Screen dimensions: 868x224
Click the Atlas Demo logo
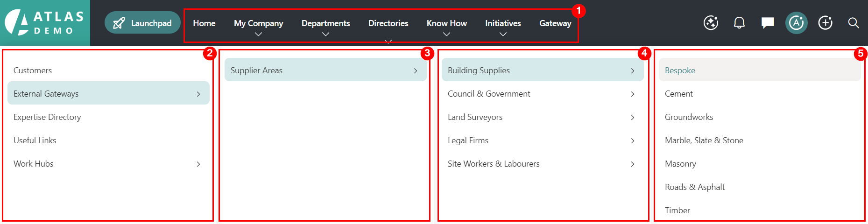(x=45, y=23)
